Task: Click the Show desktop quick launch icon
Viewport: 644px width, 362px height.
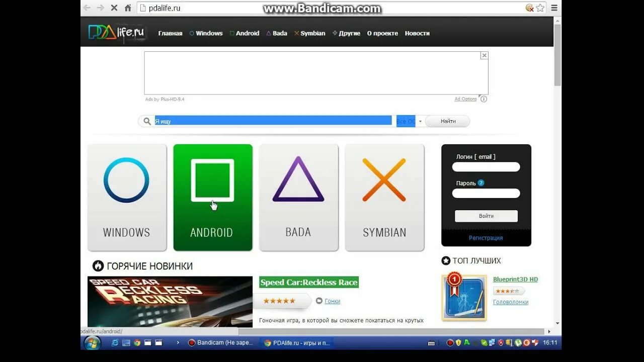Action: coord(126,343)
